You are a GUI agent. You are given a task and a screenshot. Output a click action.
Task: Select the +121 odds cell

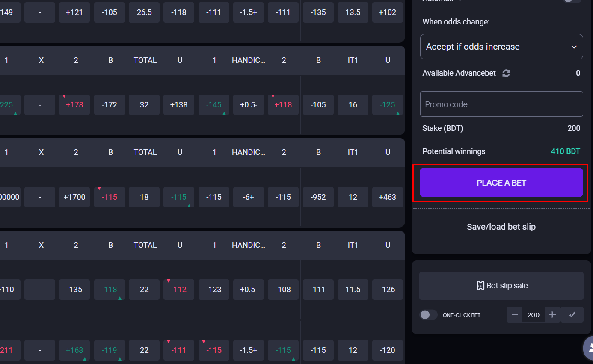(74, 12)
